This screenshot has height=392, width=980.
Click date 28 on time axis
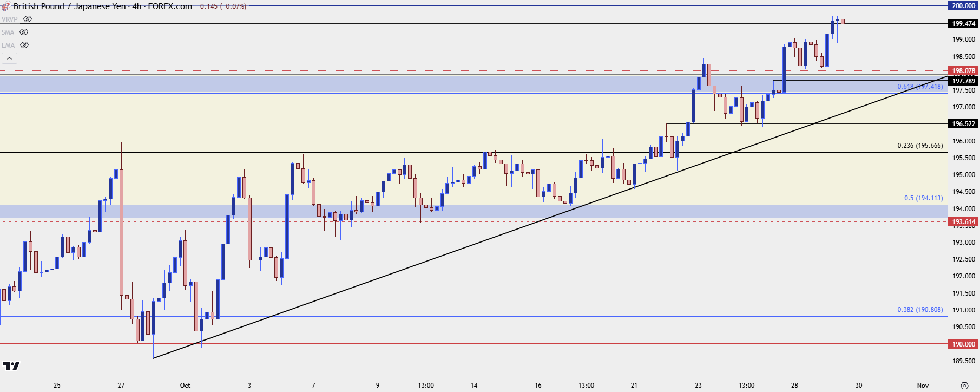(794, 386)
